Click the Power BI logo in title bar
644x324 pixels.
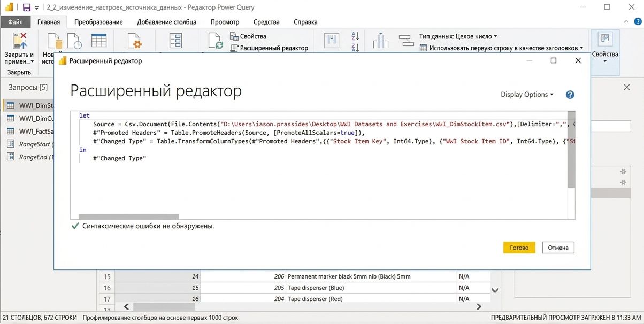tap(9, 7)
